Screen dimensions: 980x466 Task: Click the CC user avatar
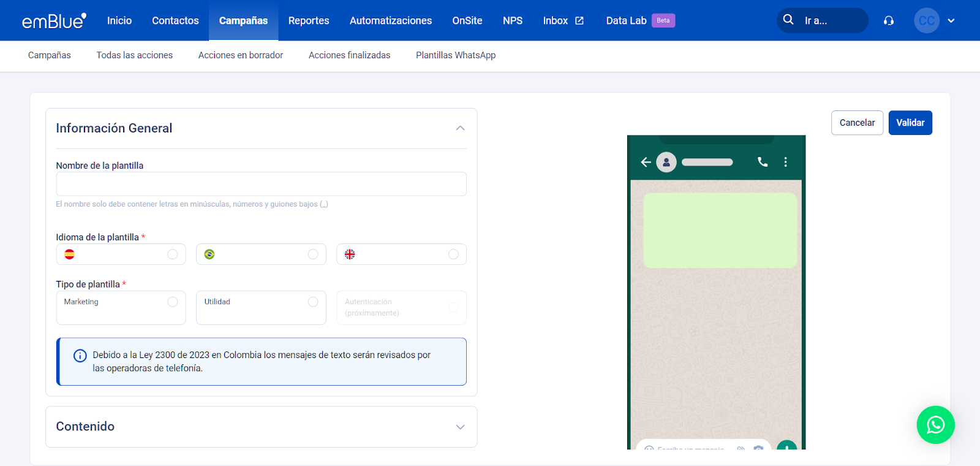pyautogui.click(x=926, y=21)
